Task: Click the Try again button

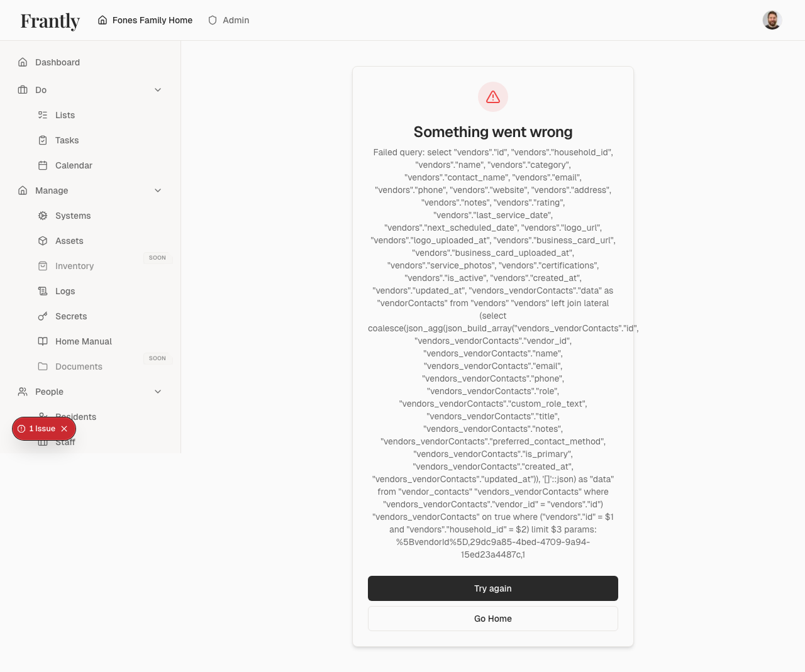Action: [x=492, y=588]
